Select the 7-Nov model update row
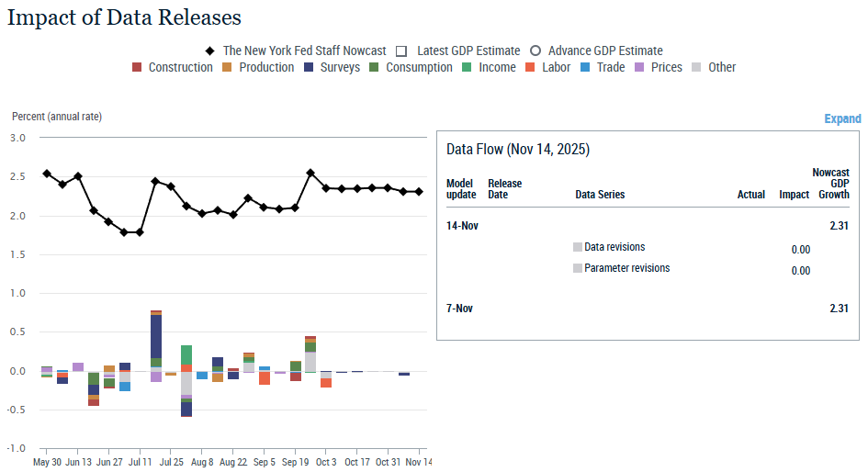The image size is (868, 472). (x=459, y=309)
